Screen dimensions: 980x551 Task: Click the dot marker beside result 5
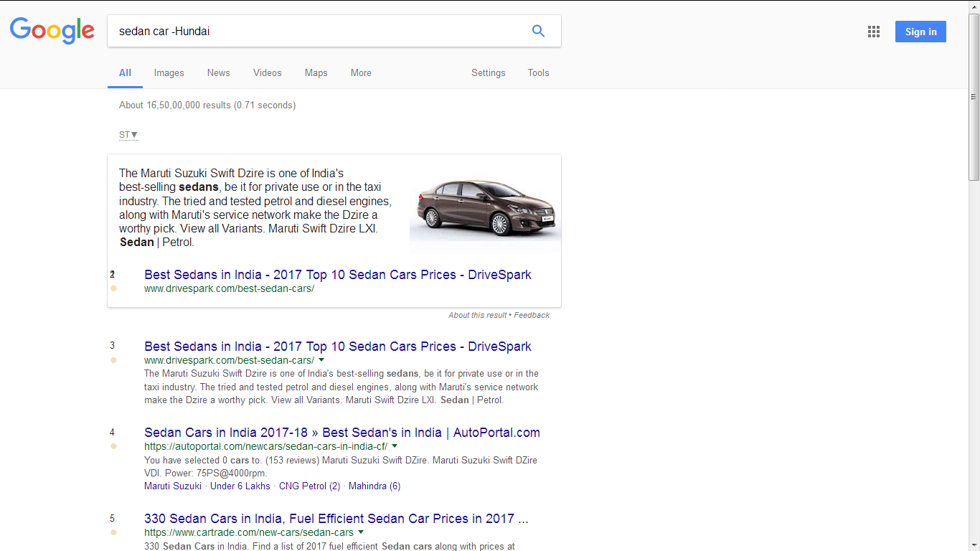[113, 532]
